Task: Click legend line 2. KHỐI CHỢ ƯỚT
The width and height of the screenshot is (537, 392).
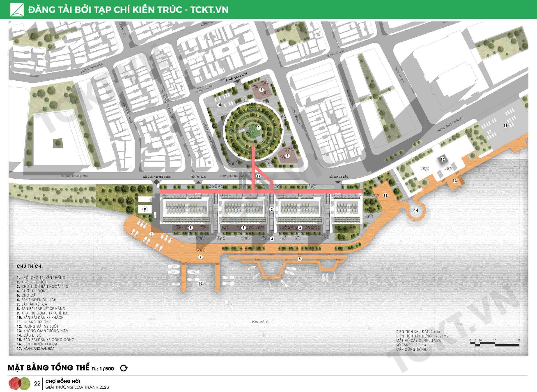Action: tap(32, 282)
